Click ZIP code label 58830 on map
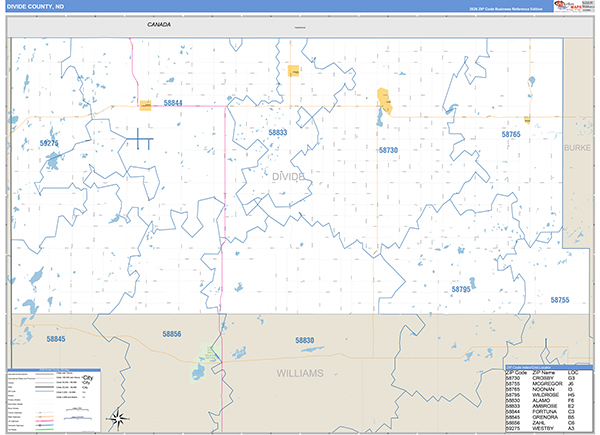Screen dimensions: 600x435 coord(305,340)
